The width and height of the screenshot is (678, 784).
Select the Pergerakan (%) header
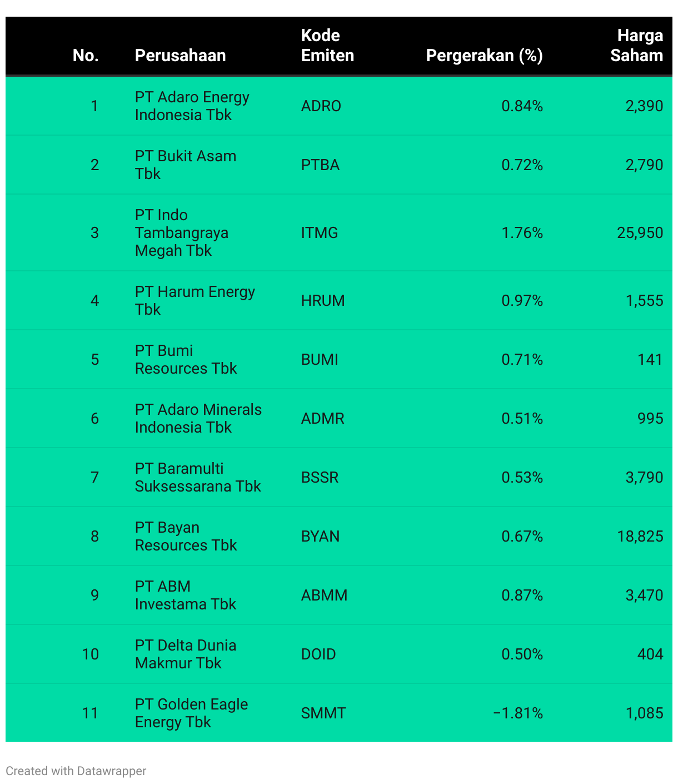484,56
